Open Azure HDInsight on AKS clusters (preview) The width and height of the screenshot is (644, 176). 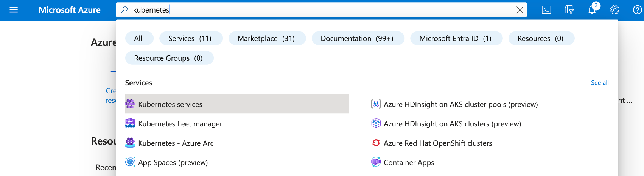(x=452, y=124)
